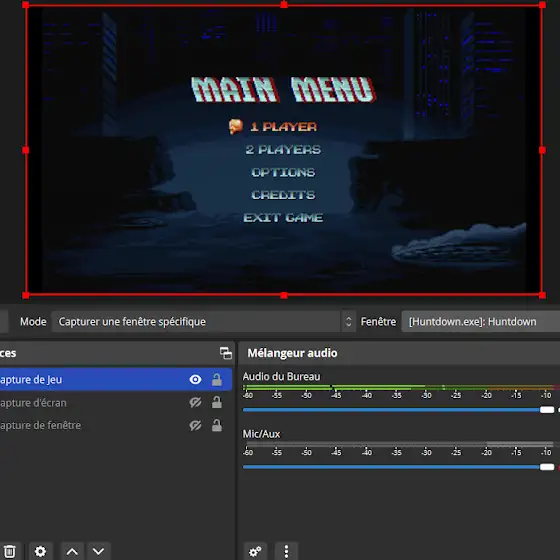Click the Audio du Bureau level meter
This screenshot has width=560, height=560.
click(x=401, y=387)
